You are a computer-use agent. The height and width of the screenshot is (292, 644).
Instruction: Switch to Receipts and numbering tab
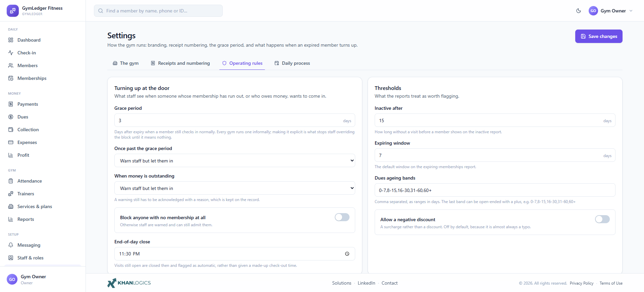coord(180,63)
